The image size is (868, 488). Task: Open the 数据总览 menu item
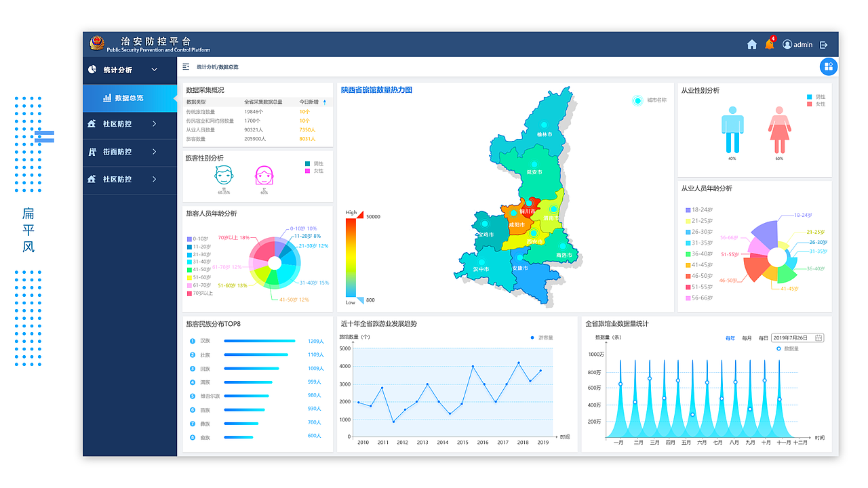coord(130,98)
